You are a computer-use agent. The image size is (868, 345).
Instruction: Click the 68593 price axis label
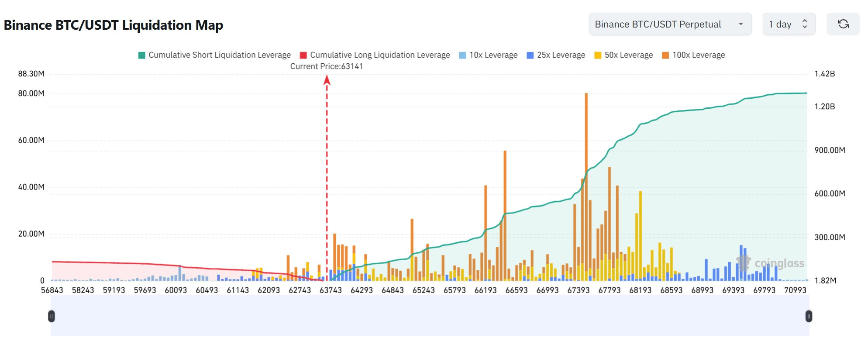672,290
